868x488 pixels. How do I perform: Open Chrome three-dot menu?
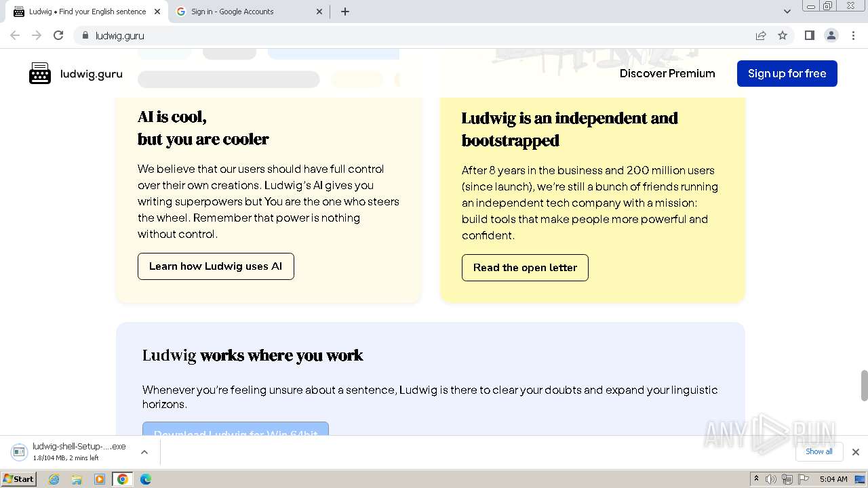(854, 35)
